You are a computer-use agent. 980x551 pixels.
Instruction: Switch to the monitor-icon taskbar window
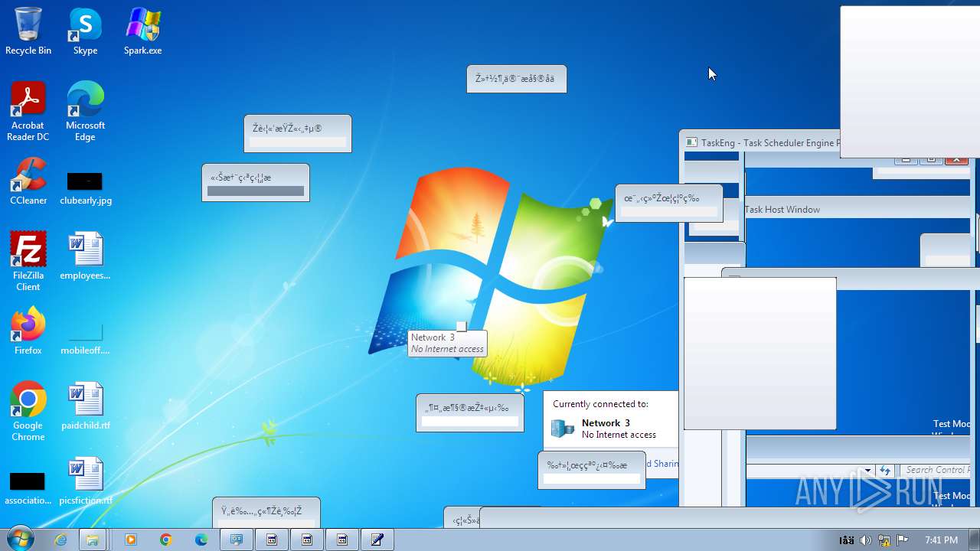[237, 540]
